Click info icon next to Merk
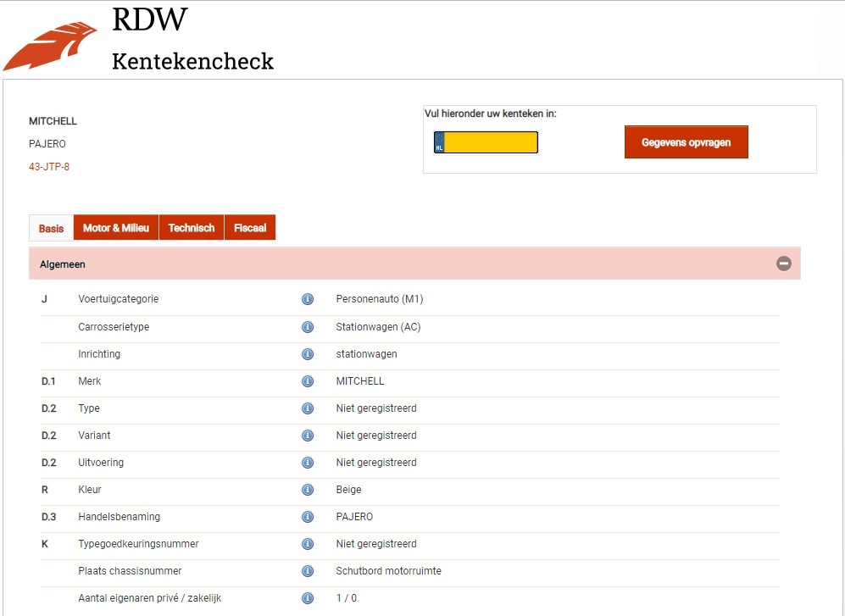The image size is (845, 616). 308,381
